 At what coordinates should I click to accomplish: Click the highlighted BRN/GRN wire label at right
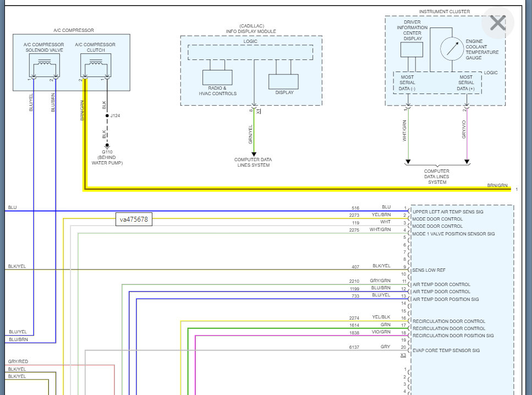tap(497, 185)
